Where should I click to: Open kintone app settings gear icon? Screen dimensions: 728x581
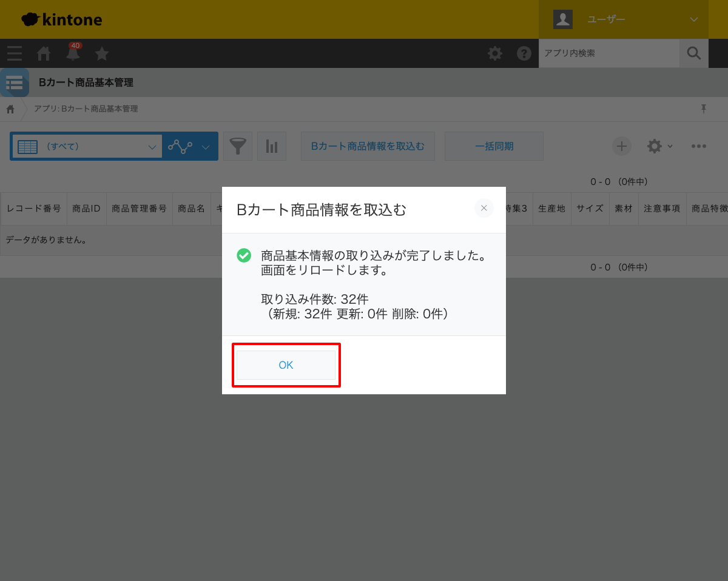(x=495, y=53)
